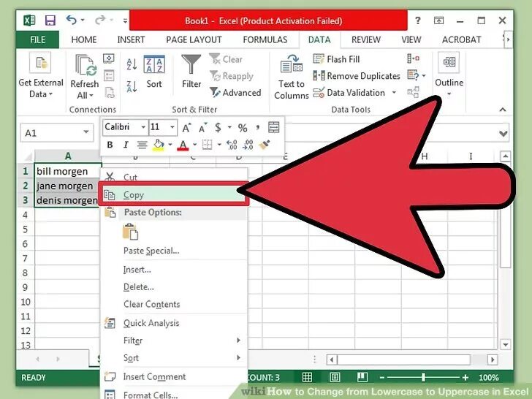Open the FILE tab
This screenshot has width=532, height=399.
(x=37, y=39)
